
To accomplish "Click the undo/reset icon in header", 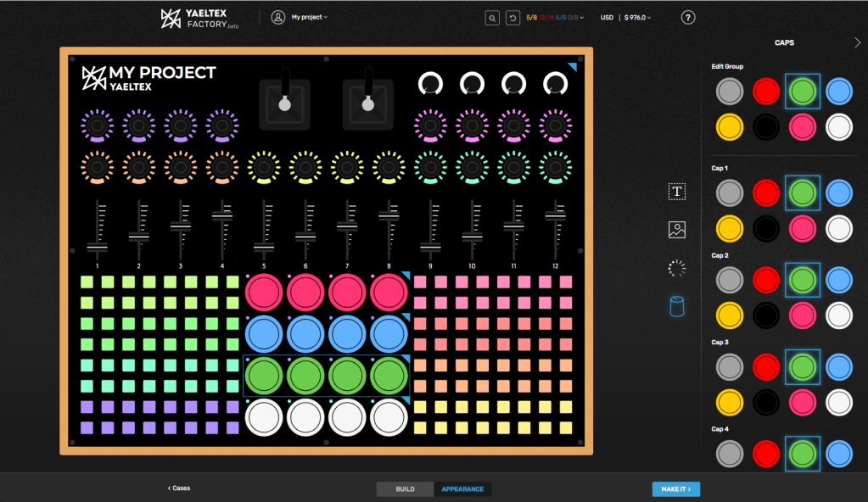I will [512, 18].
